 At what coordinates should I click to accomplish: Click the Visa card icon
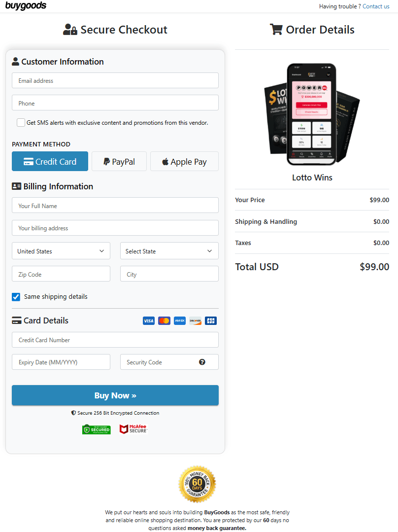coord(149,321)
